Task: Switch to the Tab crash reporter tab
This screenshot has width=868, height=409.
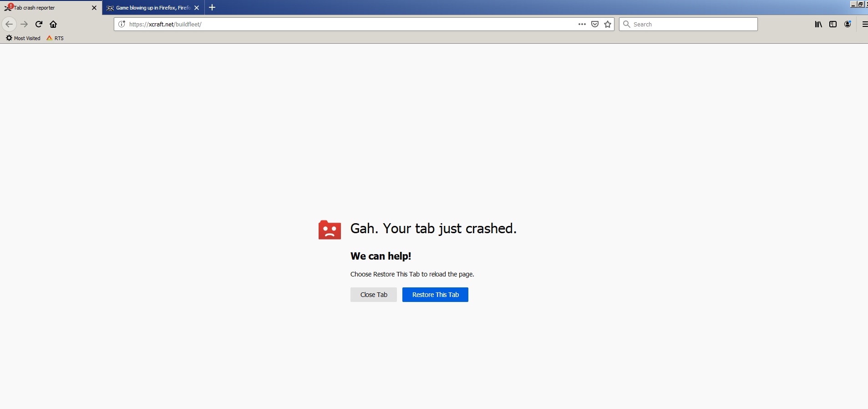Action: click(51, 8)
